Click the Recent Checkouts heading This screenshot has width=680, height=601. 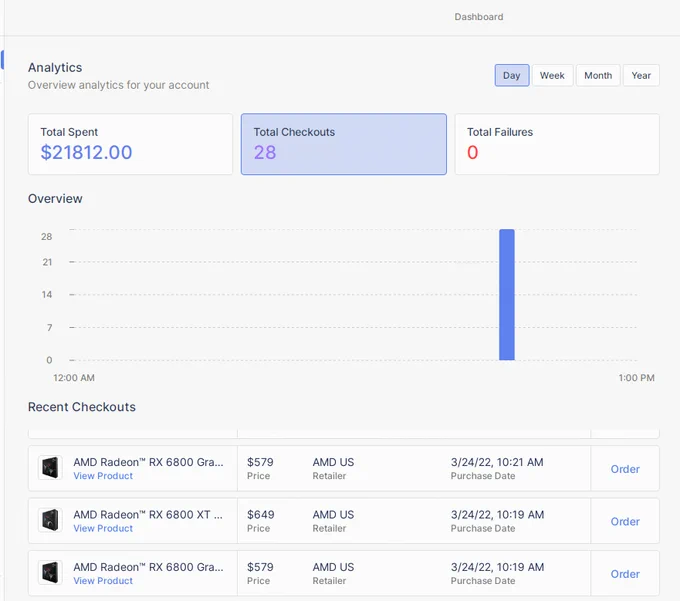tap(82, 407)
